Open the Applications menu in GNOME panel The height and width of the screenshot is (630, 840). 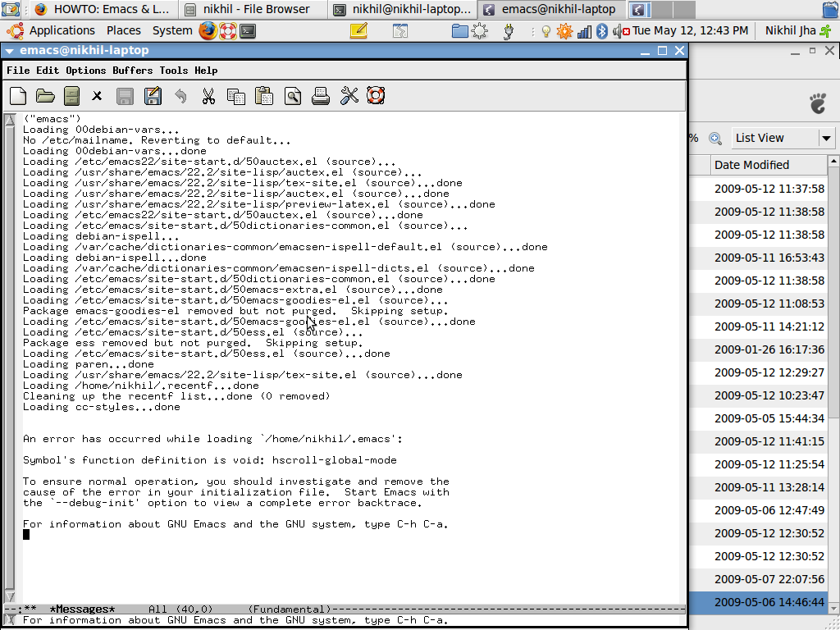click(x=54, y=30)
